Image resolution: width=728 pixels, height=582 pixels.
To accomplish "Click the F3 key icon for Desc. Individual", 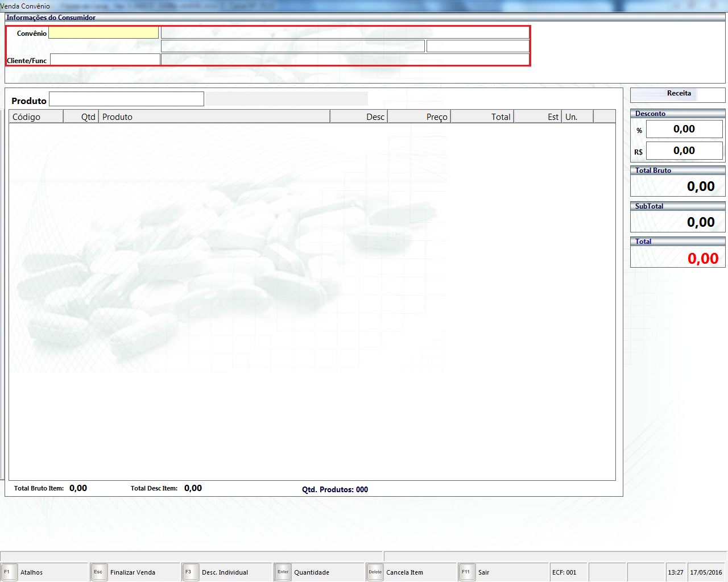I will 189,572.
